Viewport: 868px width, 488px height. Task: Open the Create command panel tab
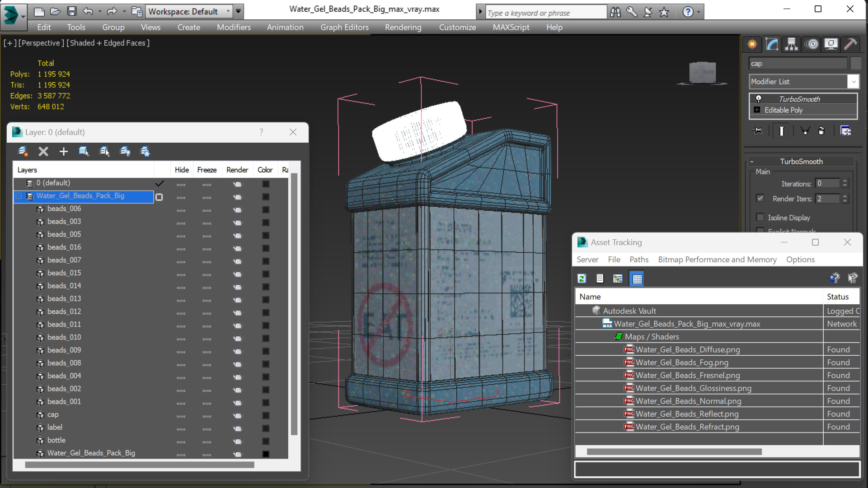(752, 44)
